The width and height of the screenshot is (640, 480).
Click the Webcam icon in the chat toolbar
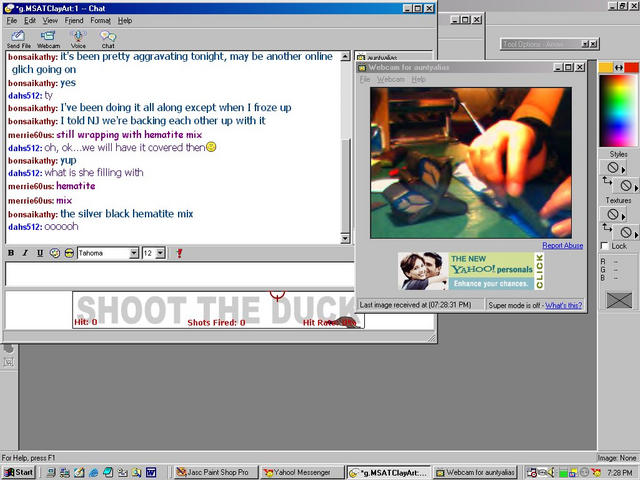(x=48, y=40)
